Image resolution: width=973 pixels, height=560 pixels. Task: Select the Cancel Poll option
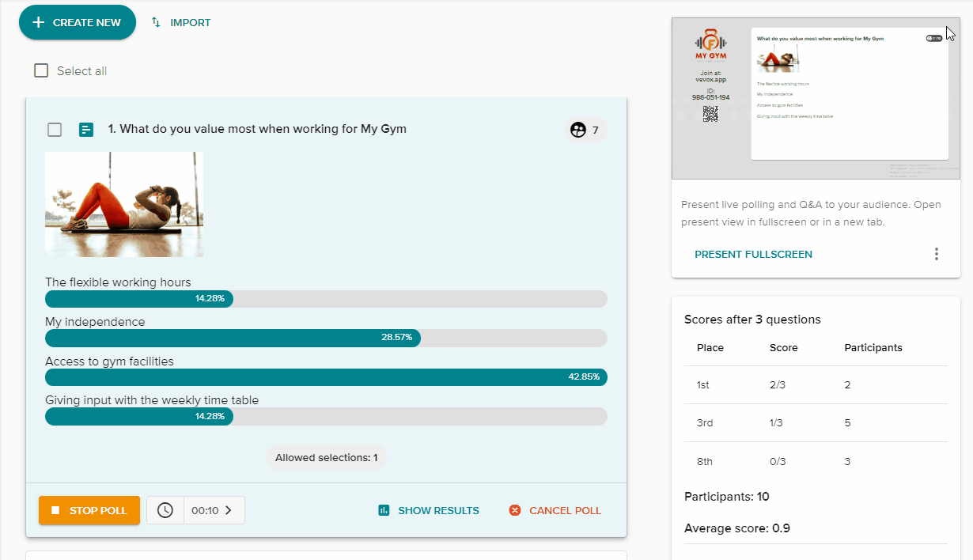[x=563, y=510]
